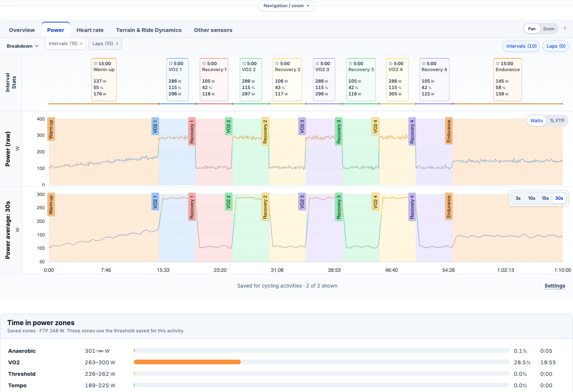Click clock icon on VO2 1 card
This screenshot has width=573, height=392.
(x=170, y=63)
